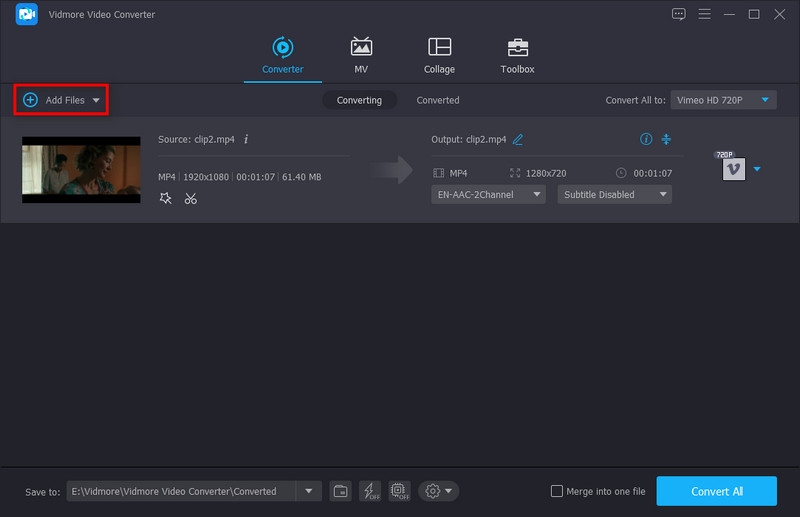The width and height of the screenshot is (800, 517).
Task: Toggle the GPU hardware acceleration OFF icon
Action: coord(399,491)
